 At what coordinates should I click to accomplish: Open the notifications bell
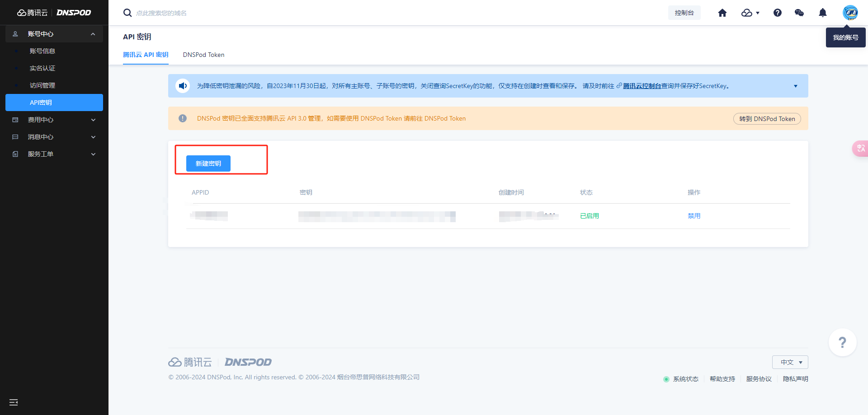tap(822, 13)
